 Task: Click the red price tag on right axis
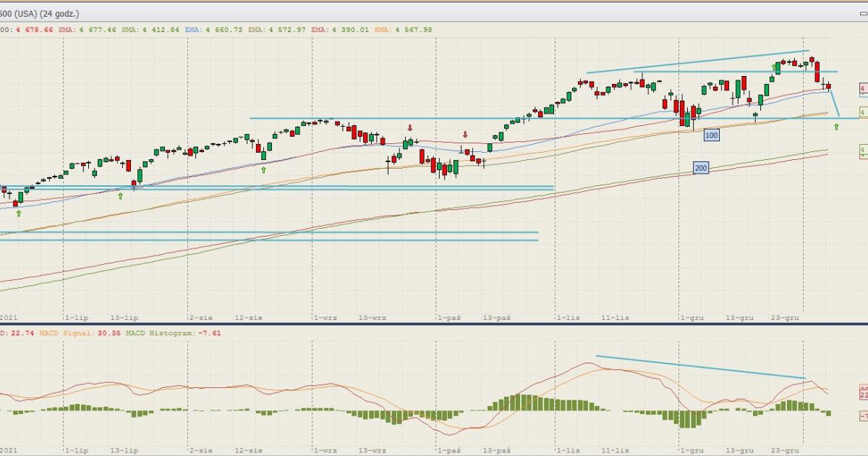tap(863, 88)
